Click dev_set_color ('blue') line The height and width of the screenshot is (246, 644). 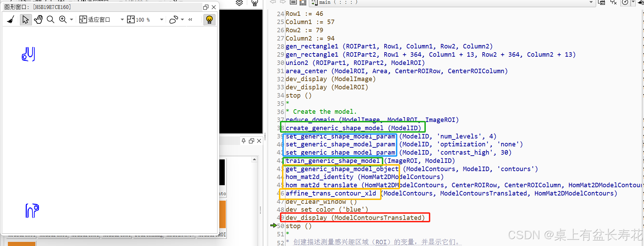327,210
